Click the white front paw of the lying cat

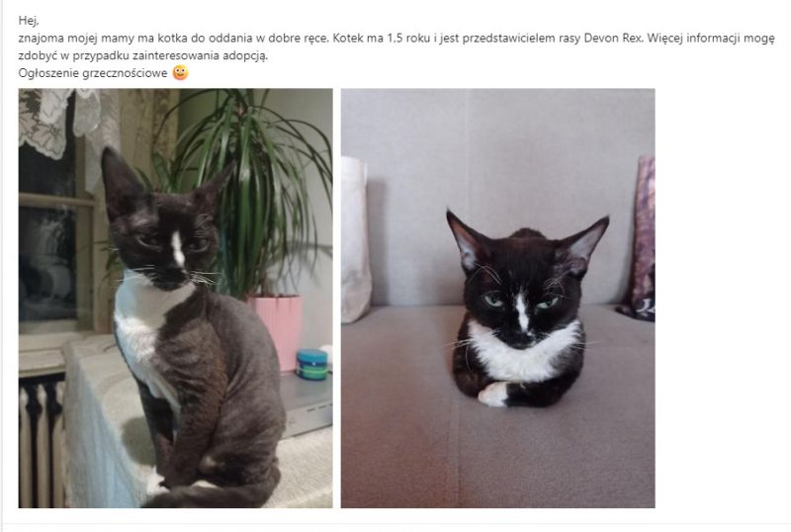pos(492,395)
